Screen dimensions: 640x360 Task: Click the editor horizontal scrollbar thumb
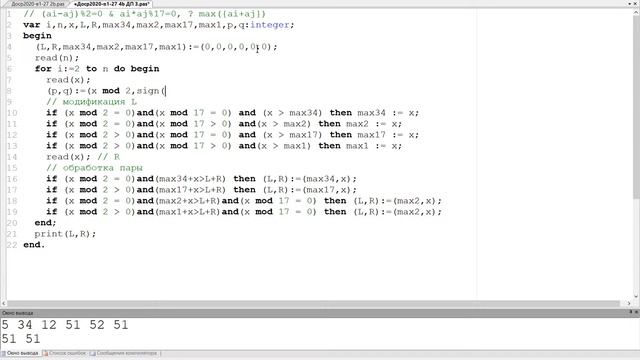point(313,303)
